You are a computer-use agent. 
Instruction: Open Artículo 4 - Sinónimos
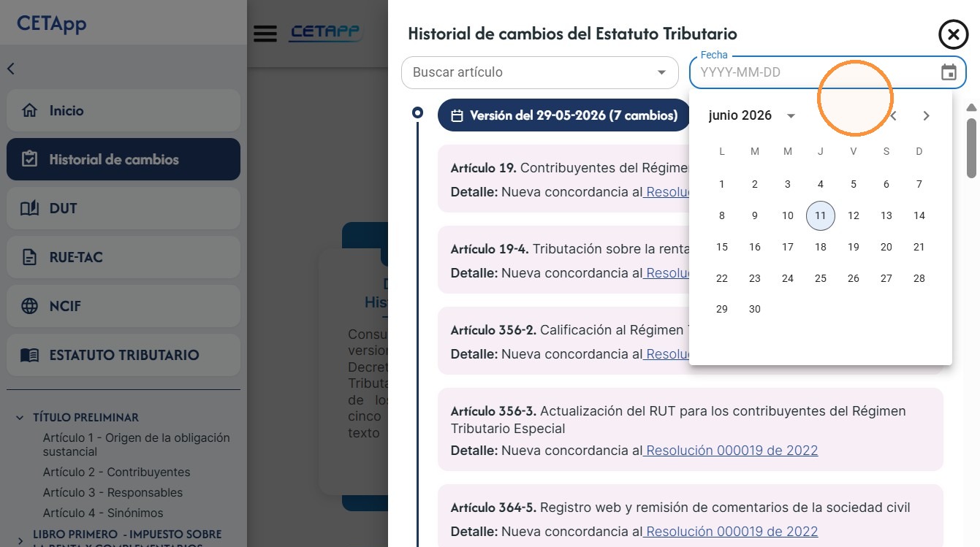click(x=103, y=513)
